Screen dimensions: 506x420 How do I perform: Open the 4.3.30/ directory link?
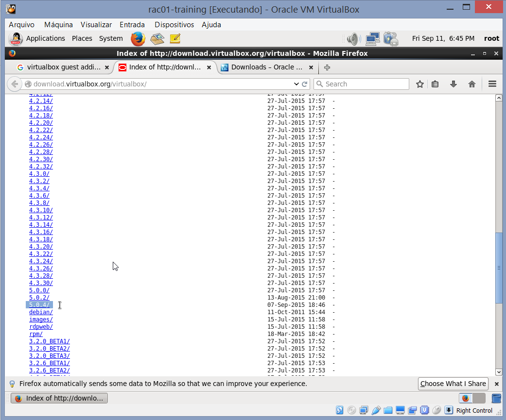tap(41, 283)
